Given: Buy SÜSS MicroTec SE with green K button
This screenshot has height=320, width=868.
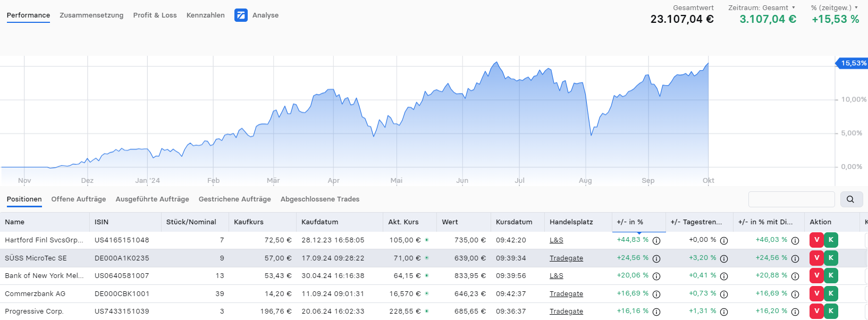Looking at the screenshot, I should (831, 258).
